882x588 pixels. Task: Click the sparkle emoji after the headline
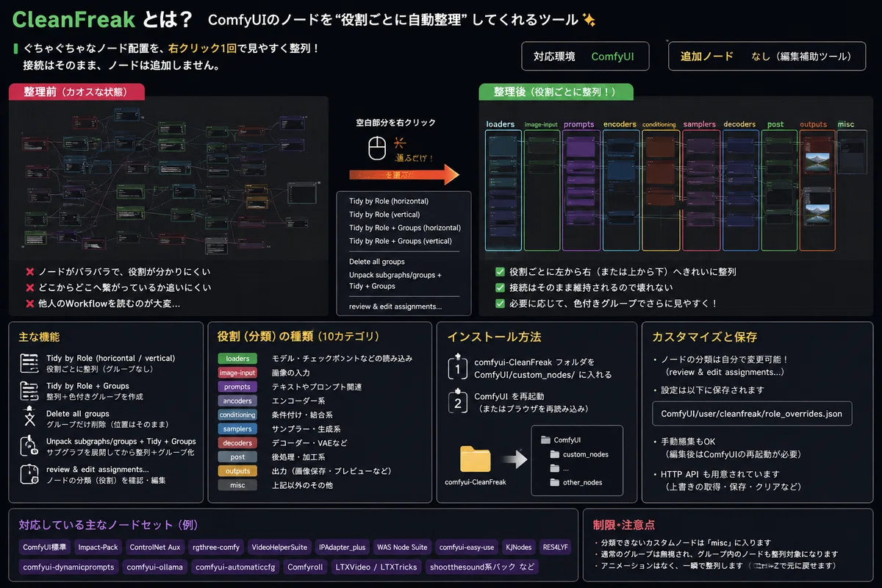click(589, 20)
